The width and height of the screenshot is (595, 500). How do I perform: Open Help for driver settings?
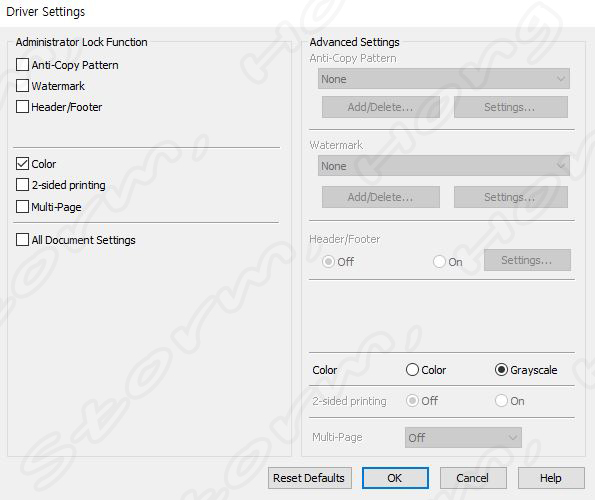click(x=551, y=478)
